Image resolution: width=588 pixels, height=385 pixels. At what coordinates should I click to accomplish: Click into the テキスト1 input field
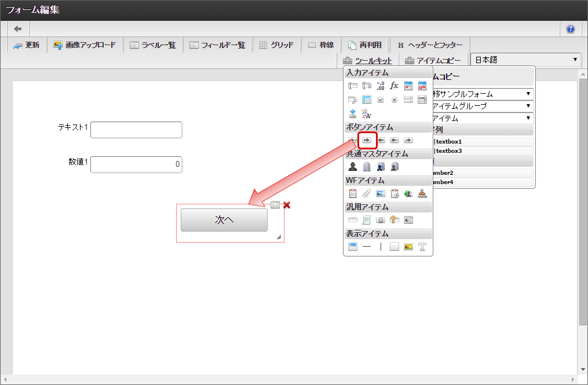136,130
